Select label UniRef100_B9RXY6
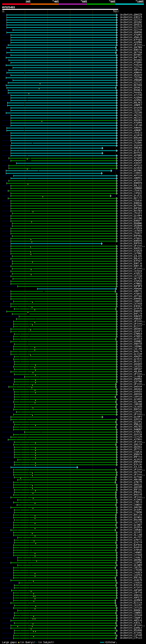 coord(131,50)
